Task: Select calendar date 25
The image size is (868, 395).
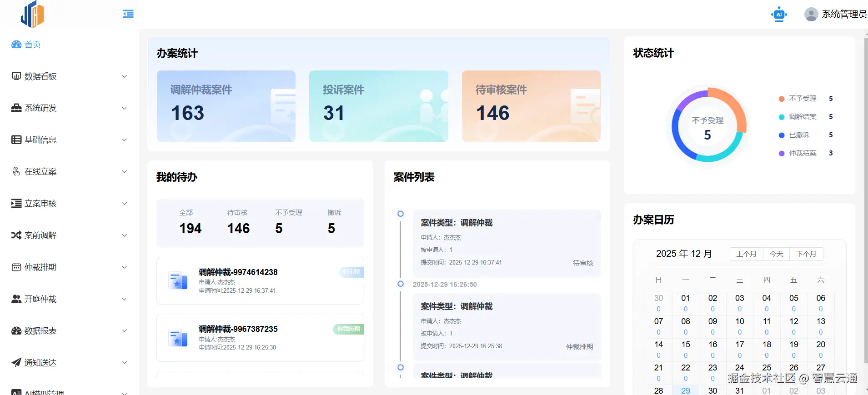Action: click(767, 372)
